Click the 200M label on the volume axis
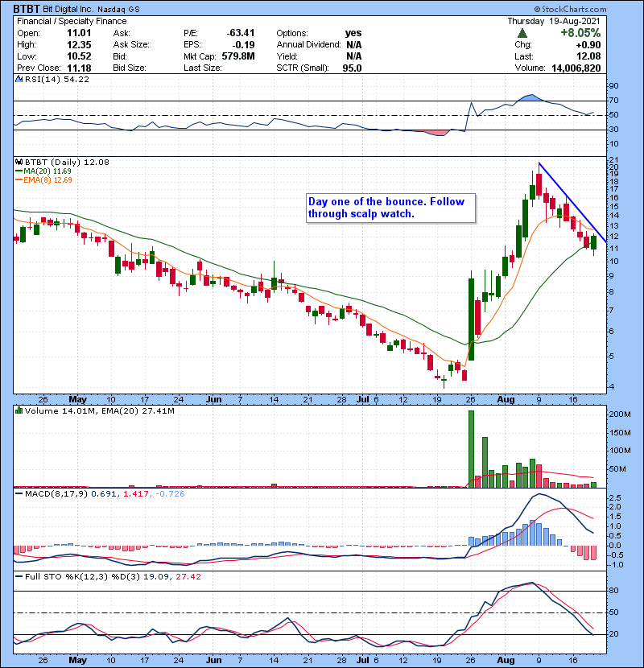Screen dimensions: 644x668 pyautogui.click(x=620, y=414)
